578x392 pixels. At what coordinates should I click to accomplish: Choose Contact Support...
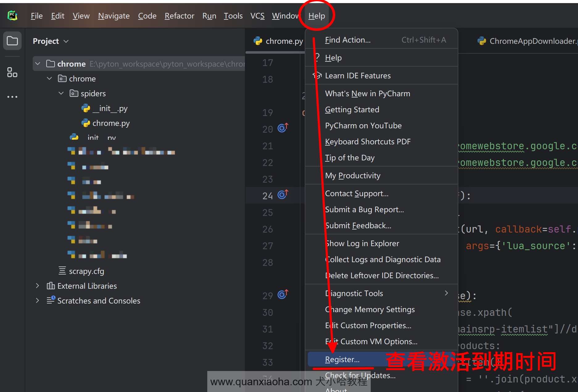382,193
